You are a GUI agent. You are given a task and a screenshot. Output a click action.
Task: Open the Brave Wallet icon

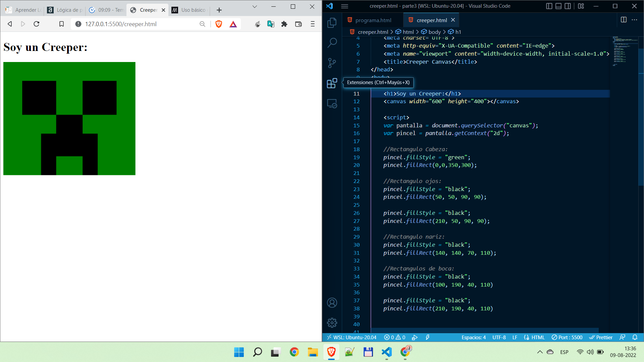tap(298, 24)
